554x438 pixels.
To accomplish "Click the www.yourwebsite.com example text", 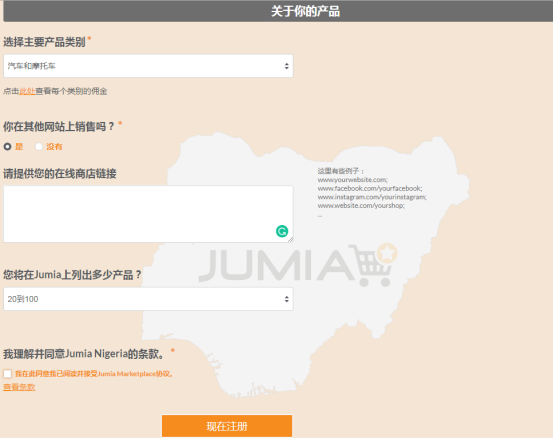I will pos(352,180).
